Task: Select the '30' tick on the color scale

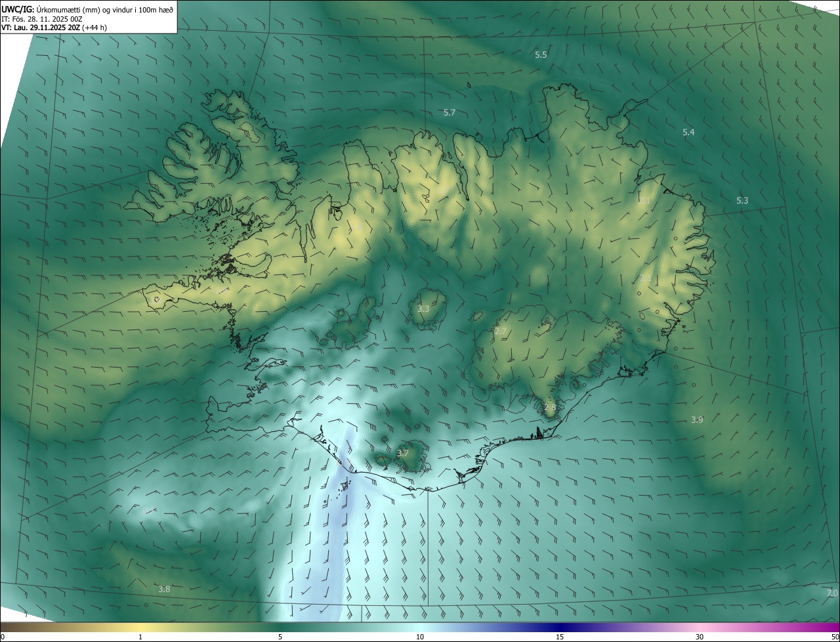Action: tap(700, 637)
